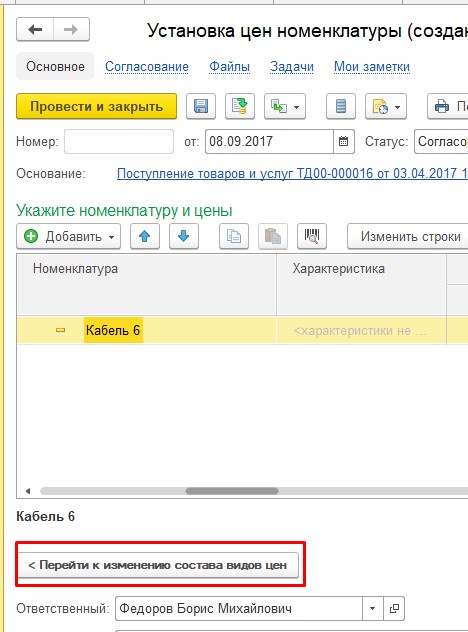
Task: Open the Ответственный dropdown arrow
Action: pyautogui.click(x=372, y=608)
